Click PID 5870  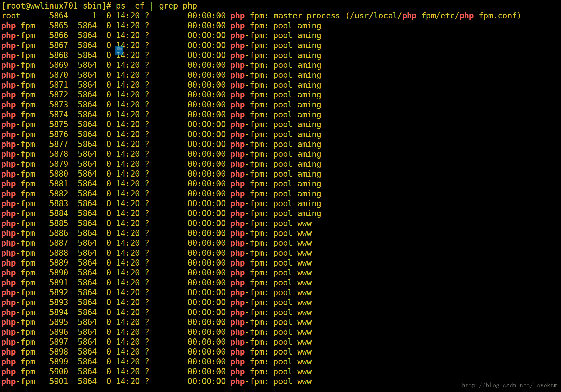pyautogui.click(x=59, y=75)
